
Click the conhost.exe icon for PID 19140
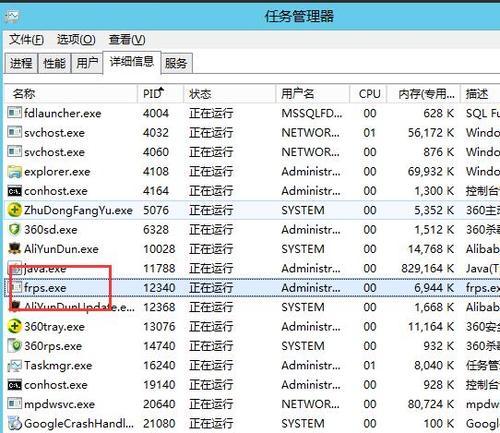(x=14, y=385)
